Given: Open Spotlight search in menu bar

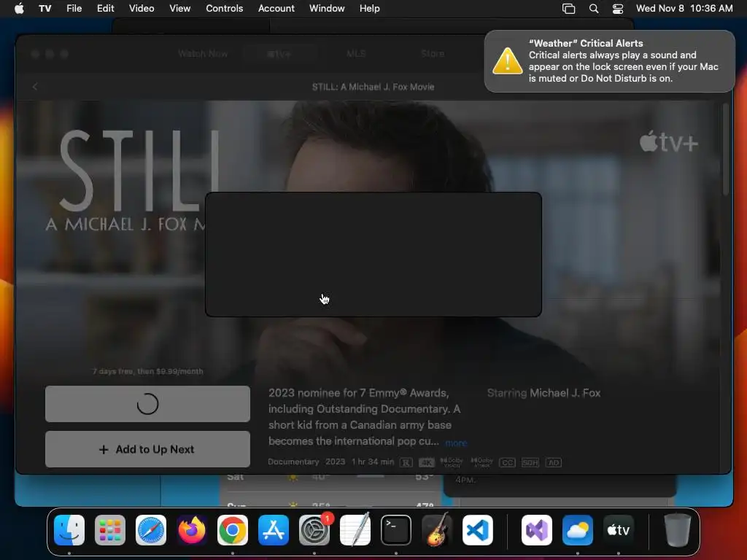Looking at the screenshot, I should click(594, 9).
